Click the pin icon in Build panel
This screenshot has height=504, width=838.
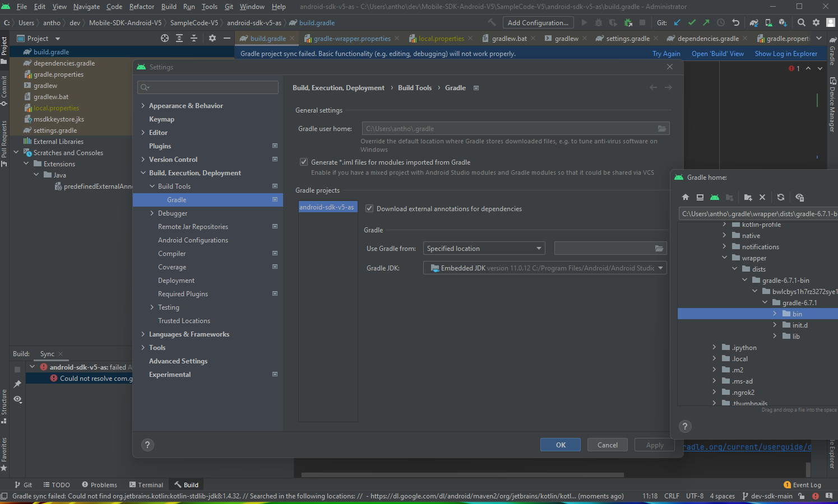pos(17,384)
